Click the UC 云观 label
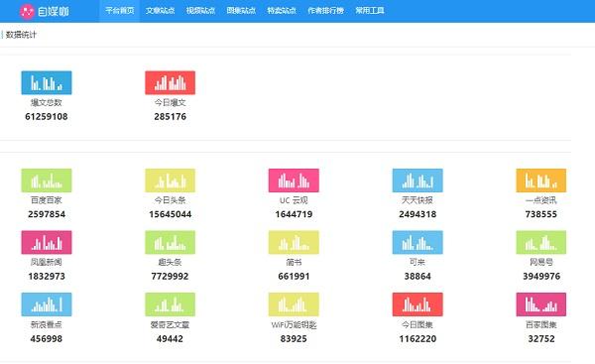 pos(294,200)
